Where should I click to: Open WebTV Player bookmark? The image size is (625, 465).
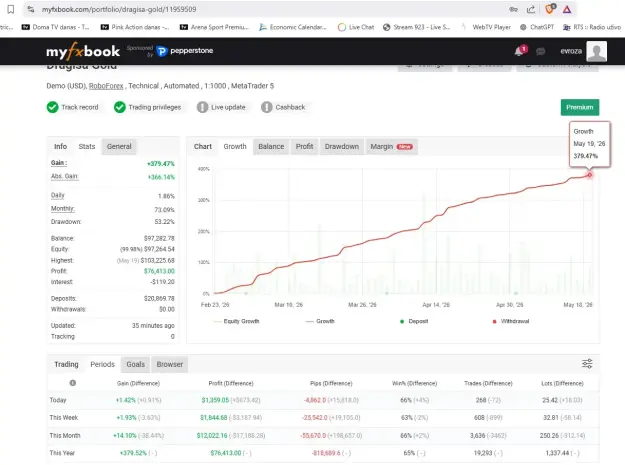[485, 27]
